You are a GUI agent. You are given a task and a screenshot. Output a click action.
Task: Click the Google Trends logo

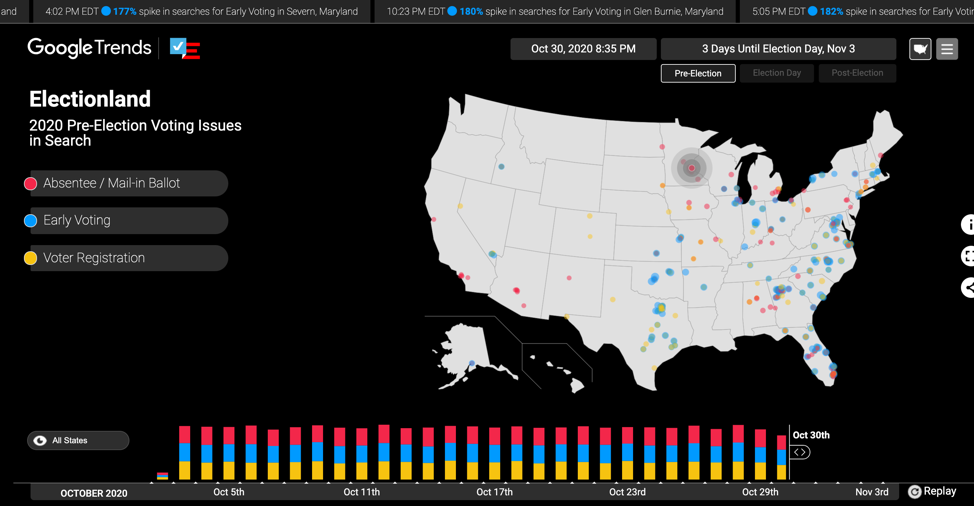(89, 48)
